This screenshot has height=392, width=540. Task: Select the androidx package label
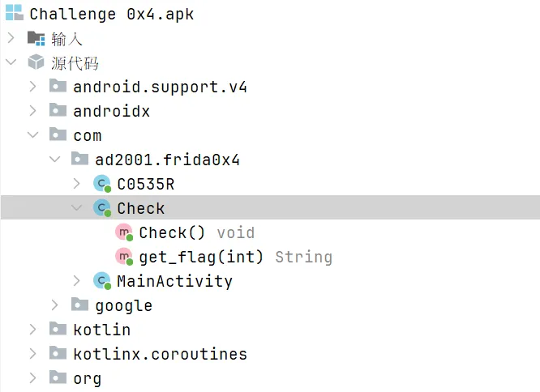(x=111, y=111)
